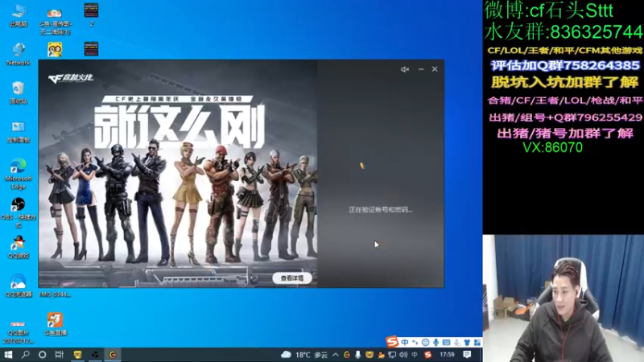The image size is (644, 362).
Task: Click the Sogou S icon in the system tray
Action: click(x=428, y=355)
